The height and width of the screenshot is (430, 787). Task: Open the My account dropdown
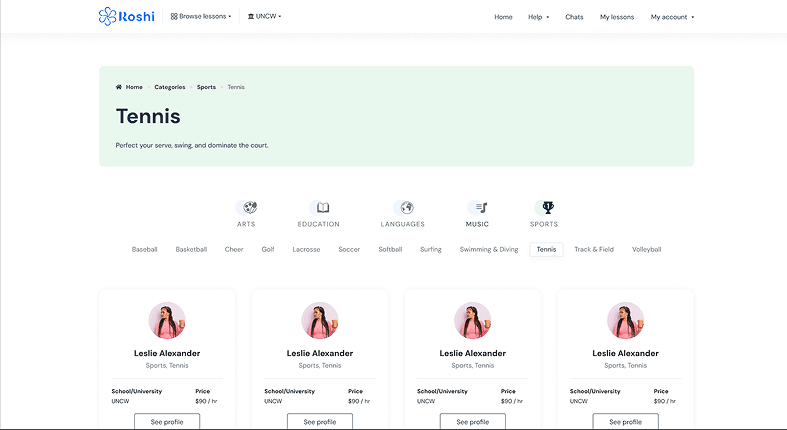pos(672,17)
